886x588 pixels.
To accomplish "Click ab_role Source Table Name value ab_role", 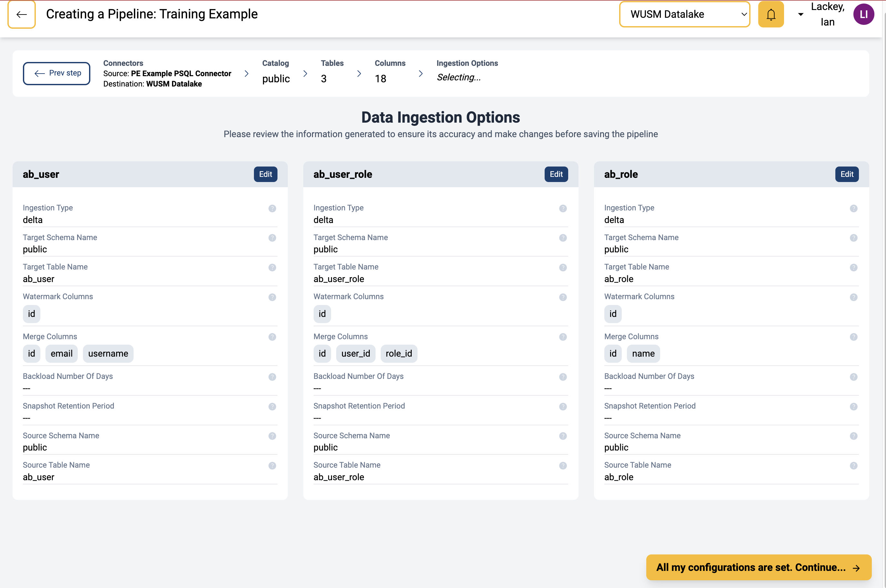I will coord(619,477).
